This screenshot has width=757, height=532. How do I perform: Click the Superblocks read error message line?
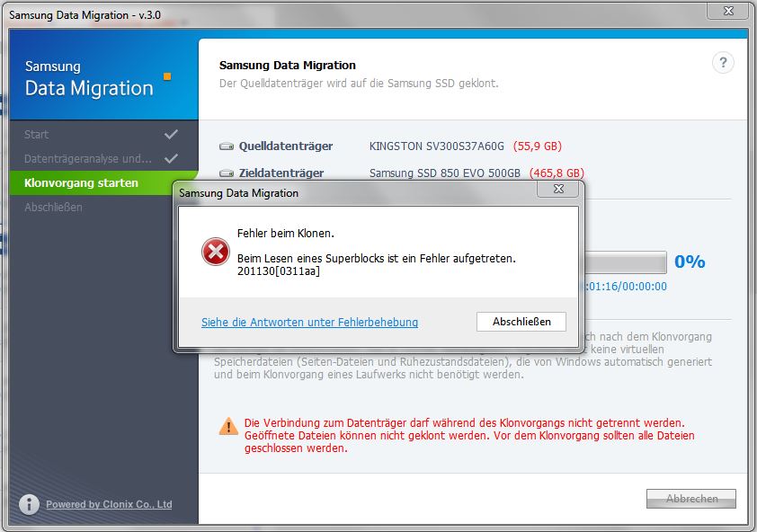coord(377,259)
